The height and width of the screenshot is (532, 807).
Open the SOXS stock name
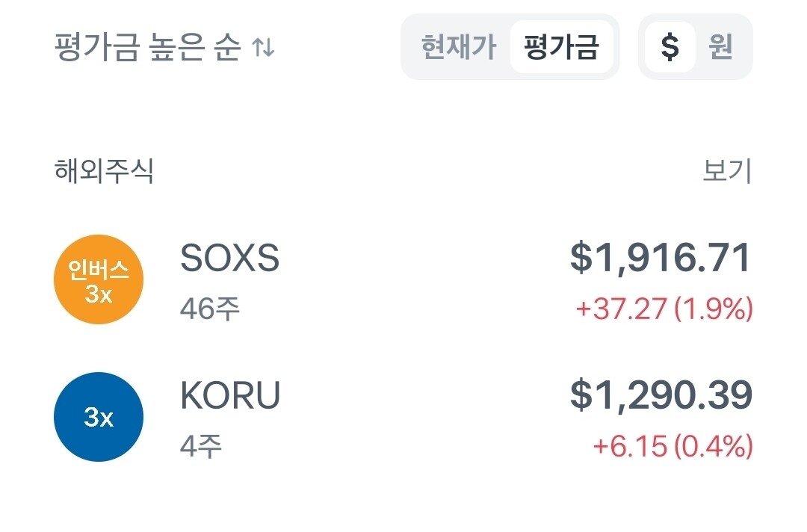(x=229, y=259)
